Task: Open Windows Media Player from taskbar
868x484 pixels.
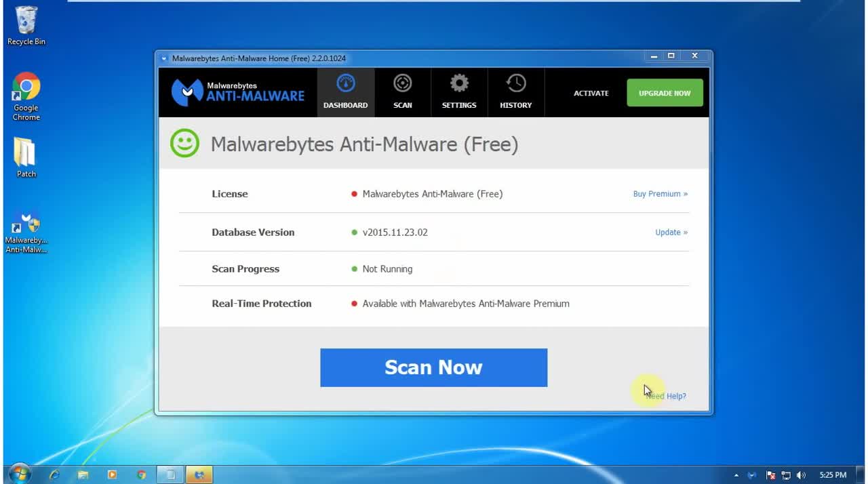Action: tap(113, 475)
